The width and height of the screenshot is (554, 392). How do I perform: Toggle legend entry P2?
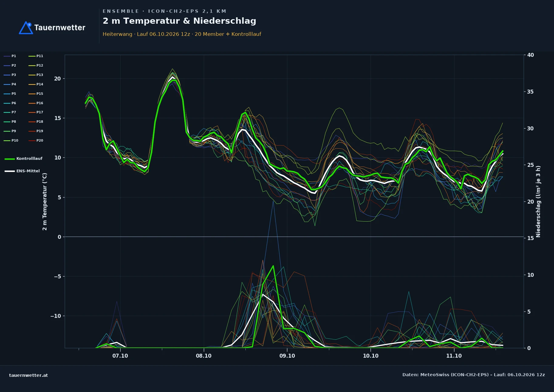10,65
